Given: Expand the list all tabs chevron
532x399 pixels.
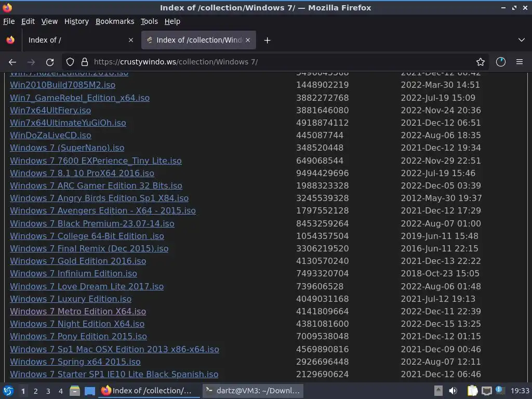Looking at the screenshot, I should click(x=522, y=40).
